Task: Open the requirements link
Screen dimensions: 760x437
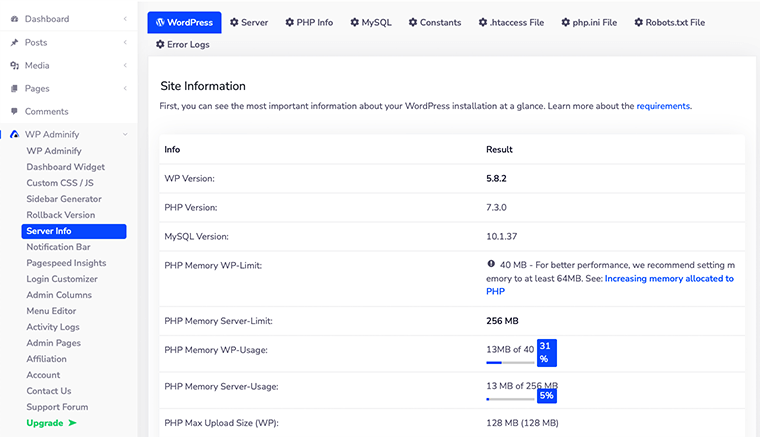Action: pos(663,106)
